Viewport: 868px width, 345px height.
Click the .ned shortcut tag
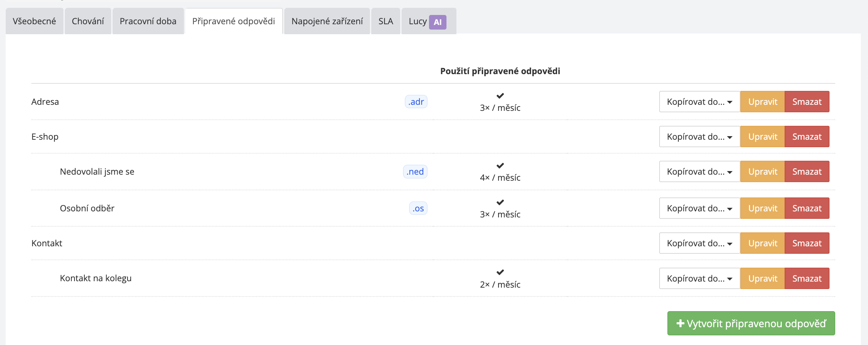click(415, 171)
